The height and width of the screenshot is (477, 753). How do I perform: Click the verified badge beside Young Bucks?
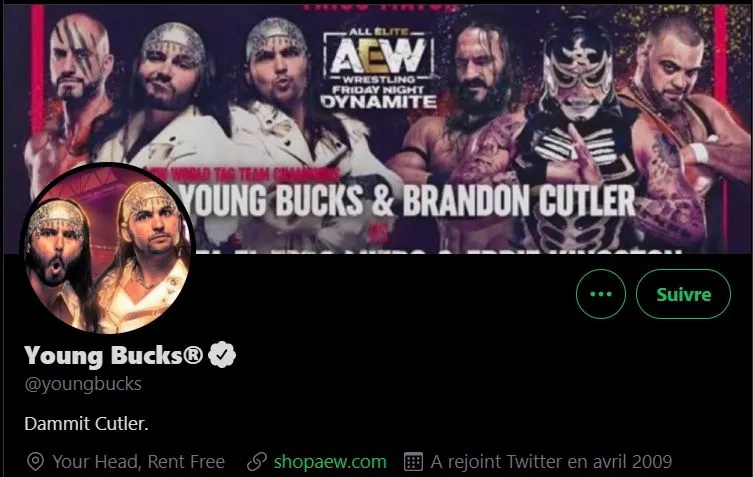click(221, 354)
